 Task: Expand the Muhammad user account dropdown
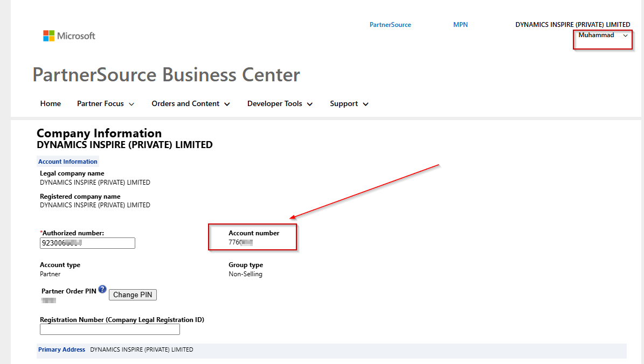(x=603, y=36)
